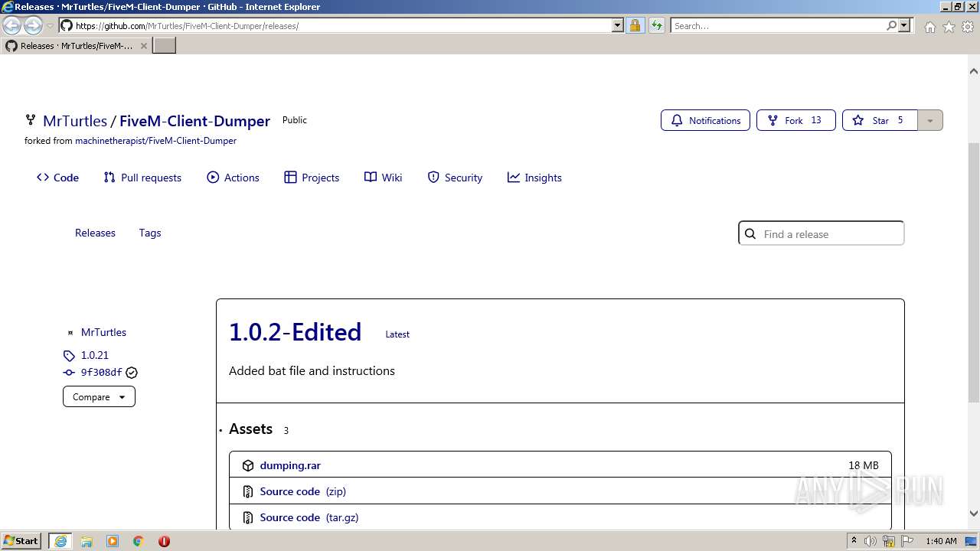The width and height of the screenshot is (980, 551).
Task: Open the FiveM-Client-Dumper repository link
Action: [x=194, y=121]
